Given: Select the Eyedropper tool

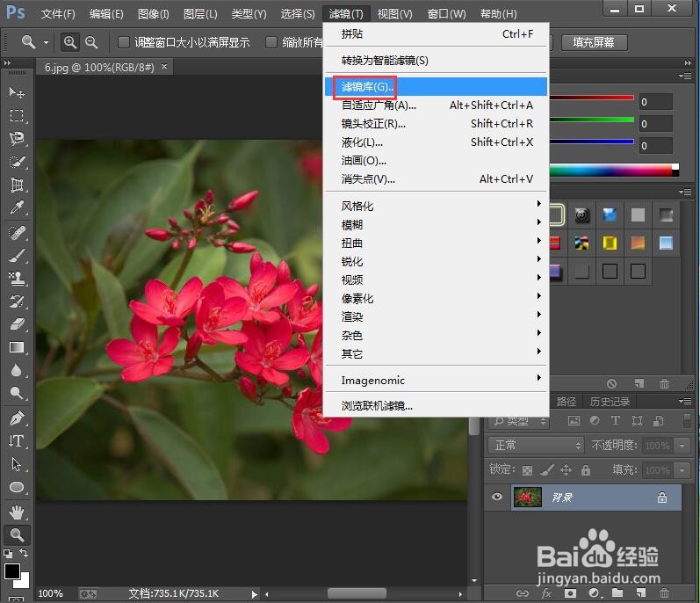Looking at the screenshot, I should tap(17, 207).
